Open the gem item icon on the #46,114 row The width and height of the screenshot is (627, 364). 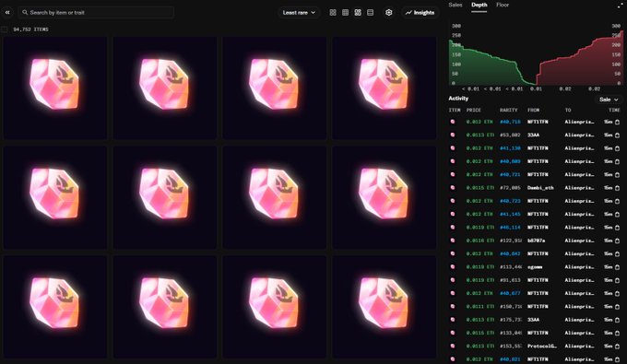[453, 227]
